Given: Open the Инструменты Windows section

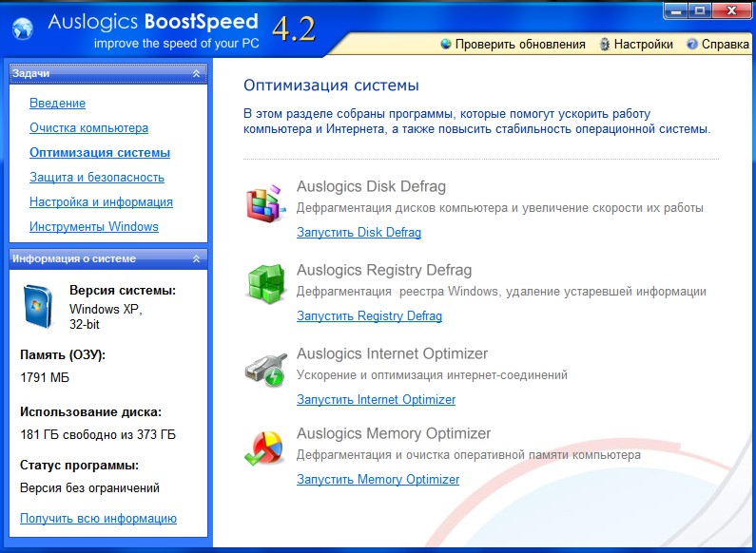Looking at the screenshot, I should 94,226.
